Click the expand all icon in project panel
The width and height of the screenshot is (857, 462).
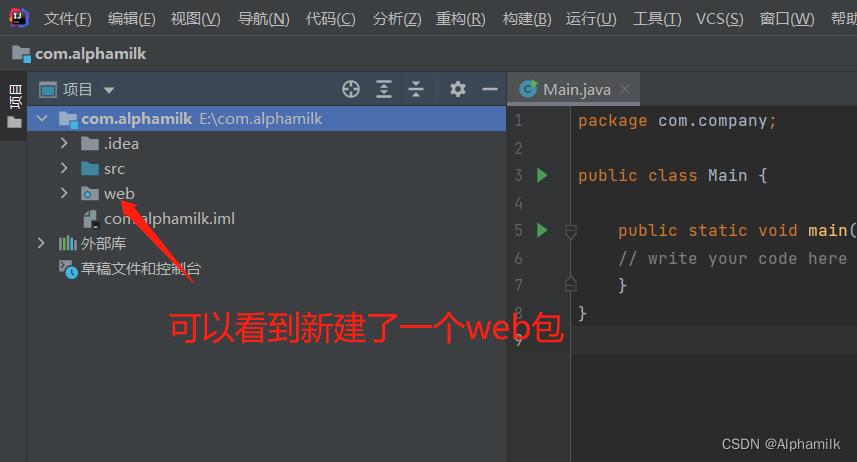point(384,89)
